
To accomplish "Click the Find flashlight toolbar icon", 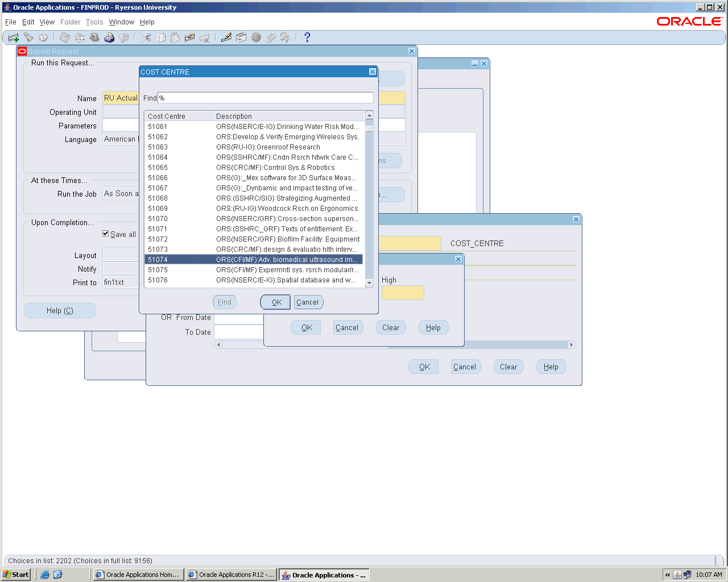I will [28, 38].
